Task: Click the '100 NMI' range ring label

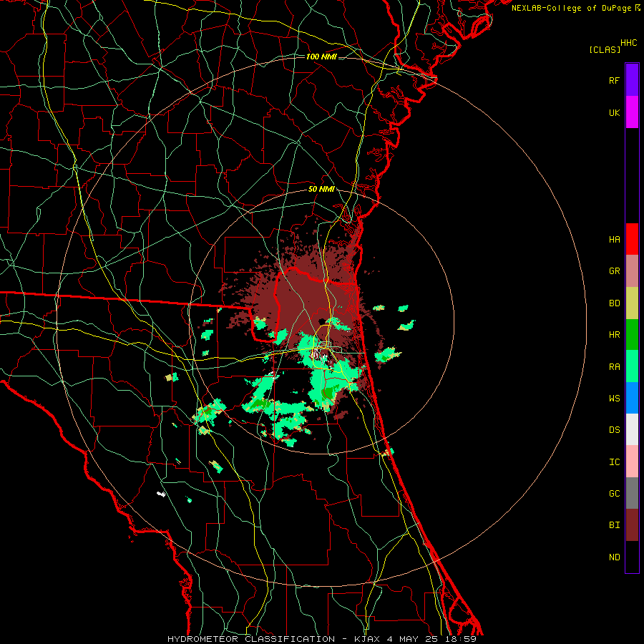Action: [x=321, y=57]
